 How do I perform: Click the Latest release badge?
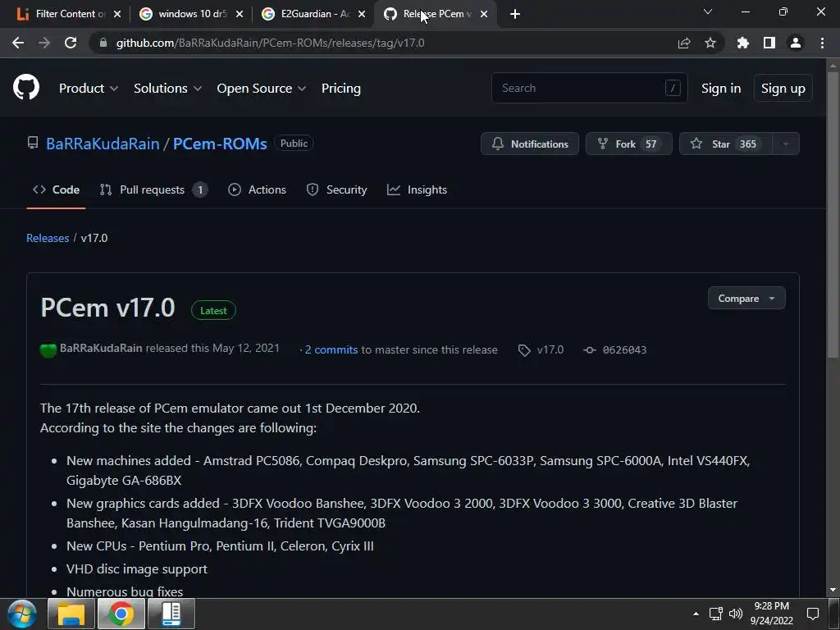tap(213, 311)
